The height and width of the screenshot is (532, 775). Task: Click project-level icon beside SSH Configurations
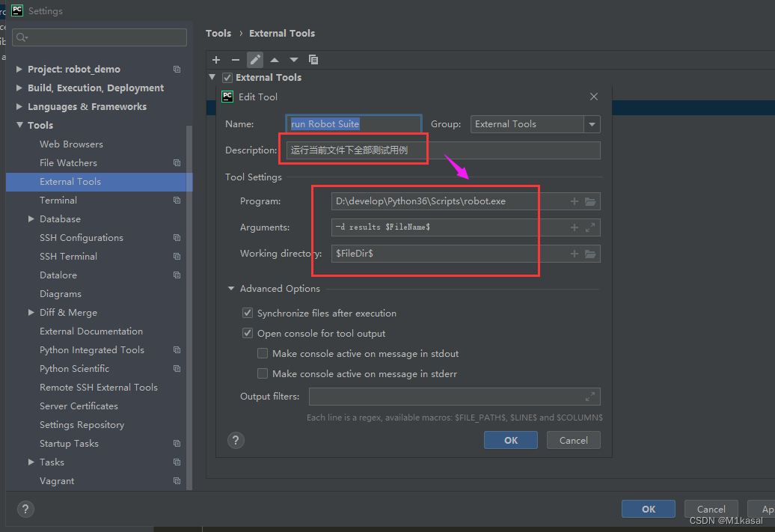coord(177,238)
